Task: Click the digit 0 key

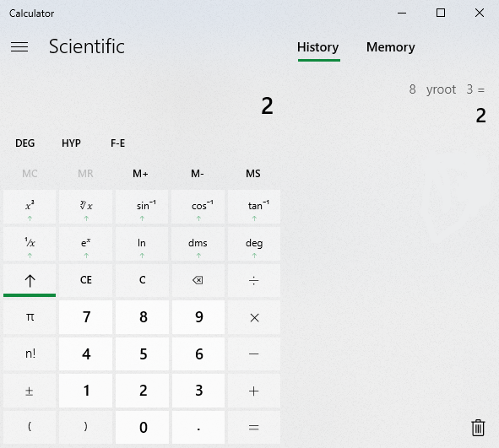Action: pos(142,428)
